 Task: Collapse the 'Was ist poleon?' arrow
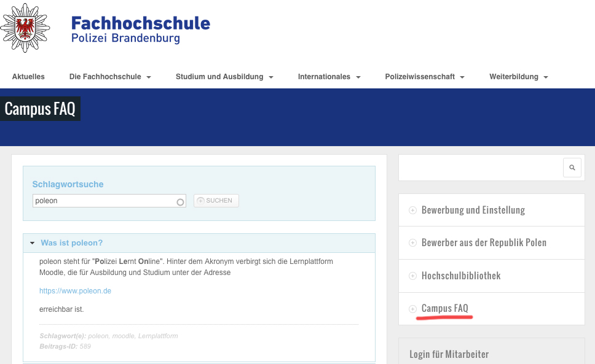(32, 243)
